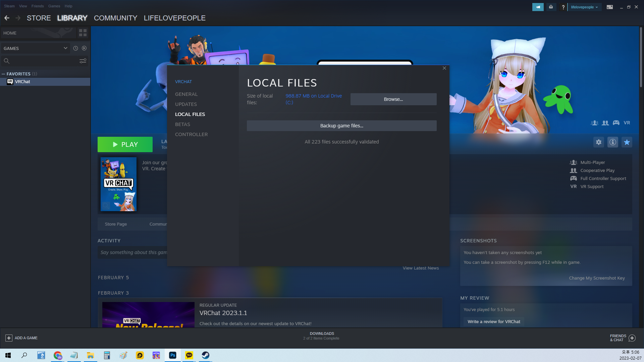644x362 pixels.
Task: Open the lifelovepeople account dropdown
Action: click(584, 7)
